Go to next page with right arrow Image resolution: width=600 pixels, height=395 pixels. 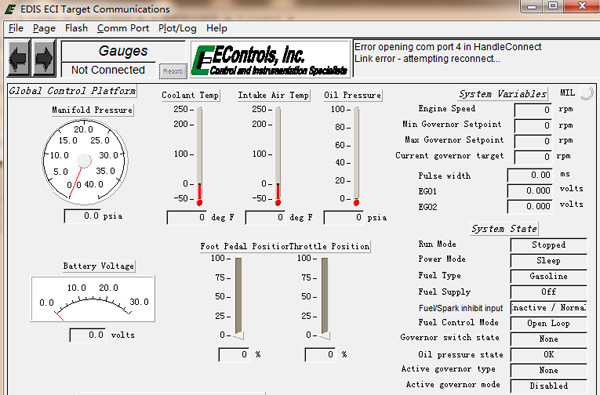click(x=44, y=59)
